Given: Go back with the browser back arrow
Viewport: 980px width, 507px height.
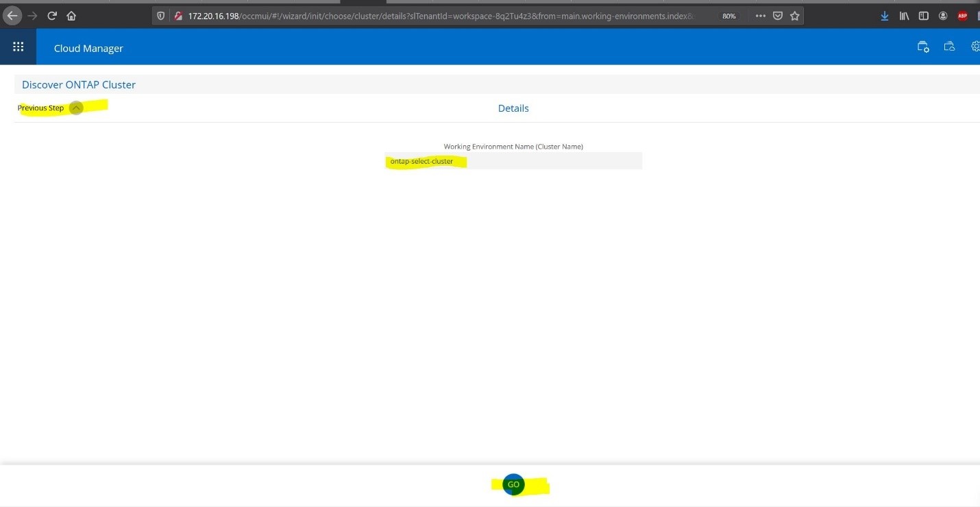Looking at the screenshot, I should point(12,15).
